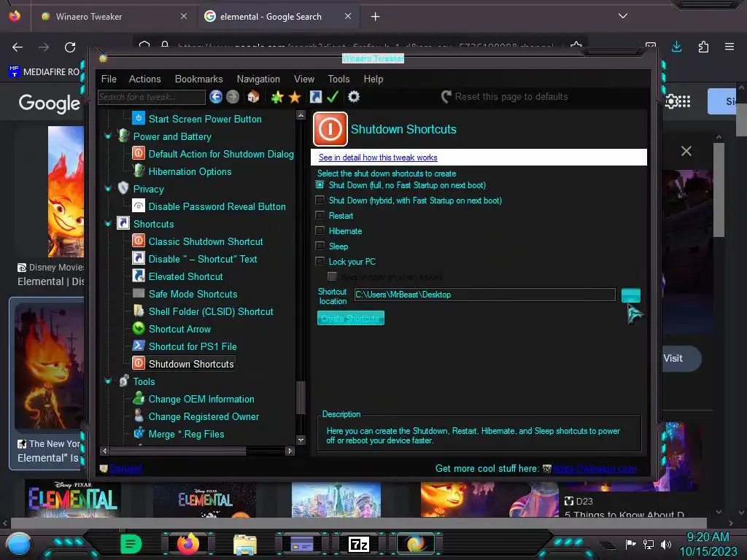Open the Tools menu
This screenshot has width=747, height=560.
click(338, 79)
